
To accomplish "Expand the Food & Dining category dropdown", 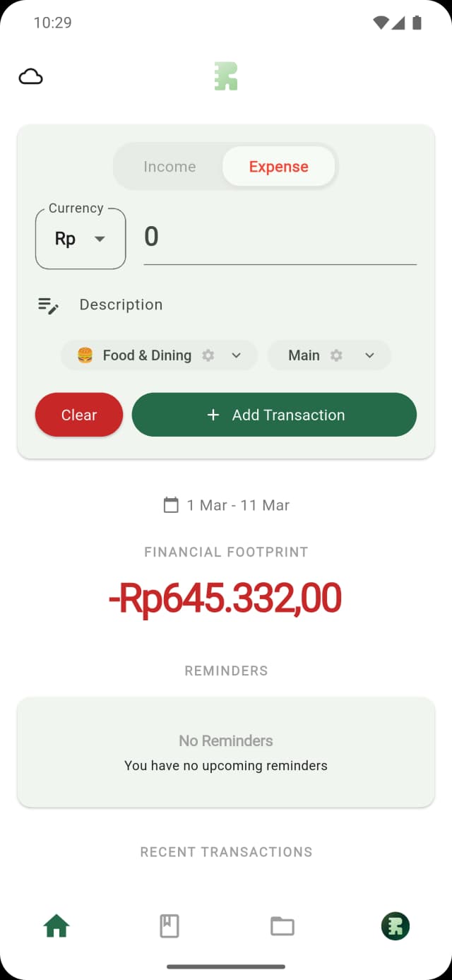I will pos(237,355).
